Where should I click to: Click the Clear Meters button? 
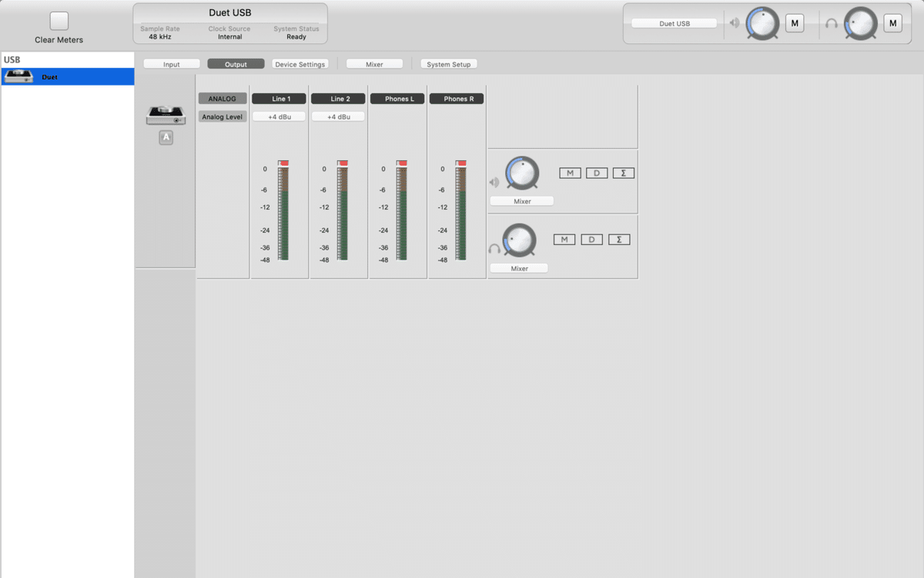point(59,22)
